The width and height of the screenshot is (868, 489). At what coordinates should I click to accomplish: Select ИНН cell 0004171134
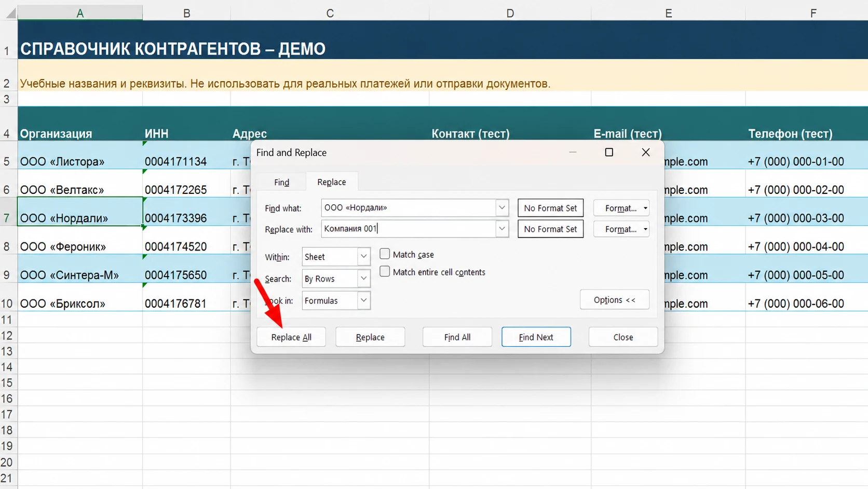(x=186, y=155)
